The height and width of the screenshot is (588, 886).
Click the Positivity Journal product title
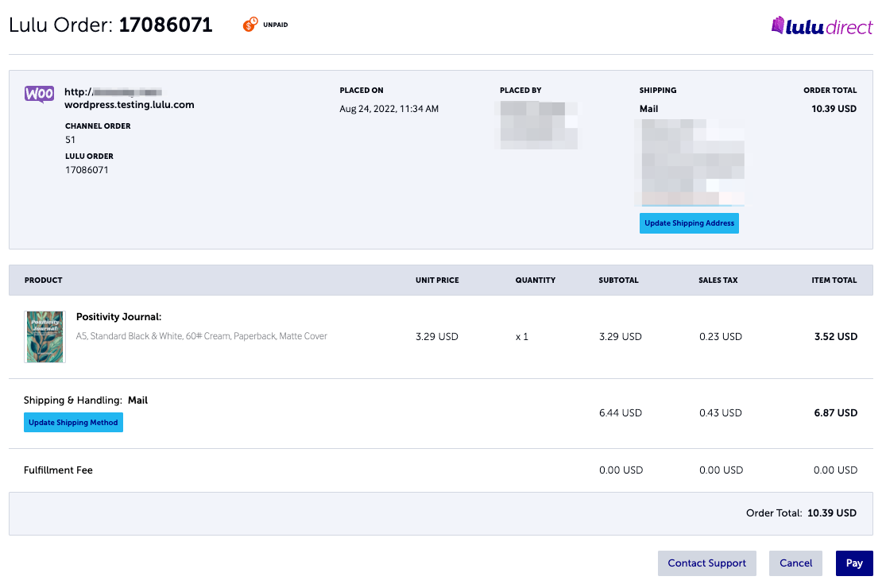coord(118,317)
